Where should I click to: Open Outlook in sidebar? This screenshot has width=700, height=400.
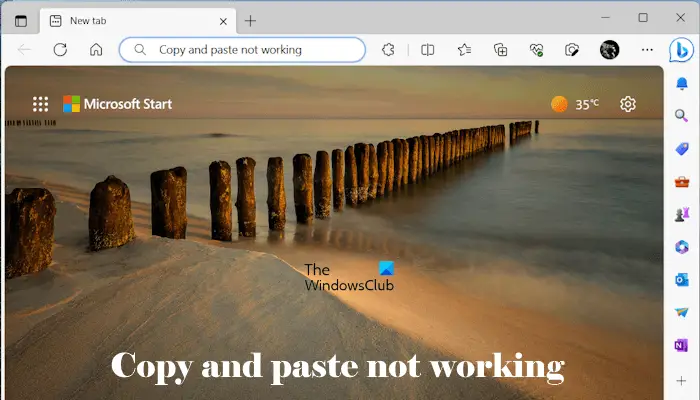click(682, 280)
